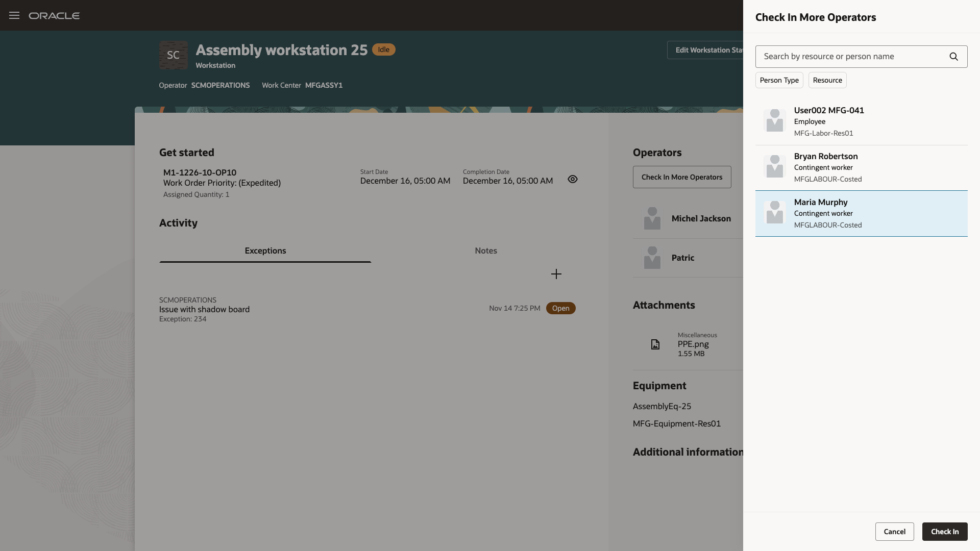Click the Open exception status badge
The height and width of the screenshot is (551, 980).
(x=560, y=308)
